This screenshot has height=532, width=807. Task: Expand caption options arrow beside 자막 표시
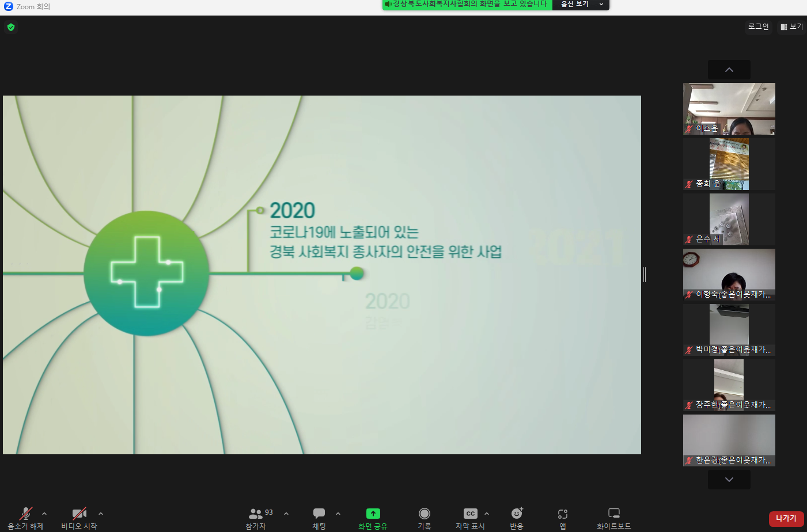[487, 514]
